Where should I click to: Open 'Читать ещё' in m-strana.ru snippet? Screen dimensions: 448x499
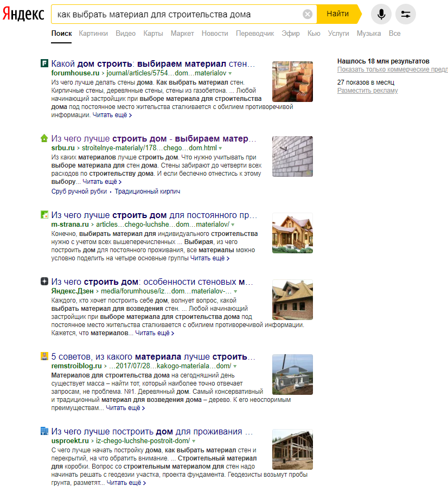[210, 258]
